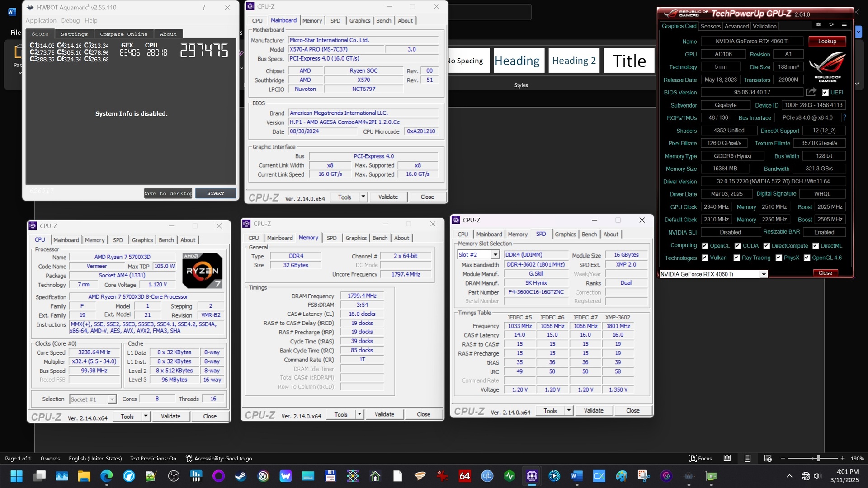Screen dimensions: 868x488
Task: Switch to Read Mode view icon in Word
Action: click(x=727, y=458)
